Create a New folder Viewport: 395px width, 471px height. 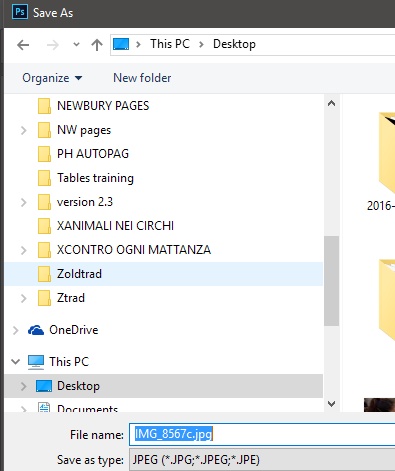[142, 78]
